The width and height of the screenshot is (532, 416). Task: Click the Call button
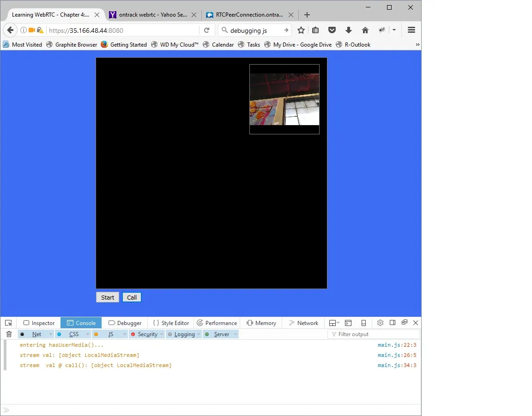click(132, 297)
